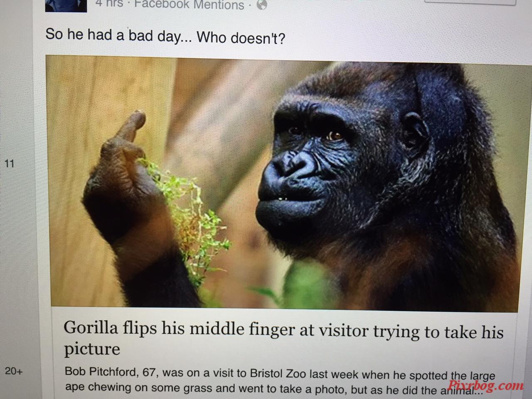
Task: Click the '11' counter in left sidebar
Action: coord(9,164)
